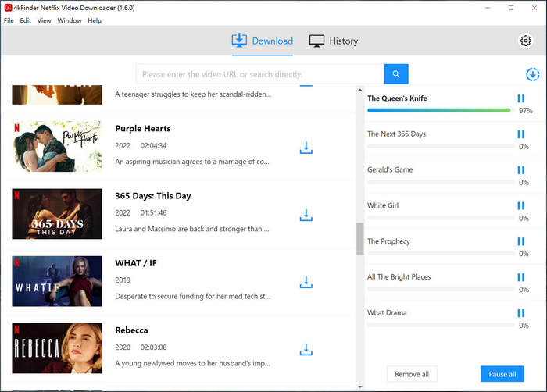The width and height of the screenshot is (547, 392).
Task: Open the Edit menu
Action: click(x=26, y=20)
